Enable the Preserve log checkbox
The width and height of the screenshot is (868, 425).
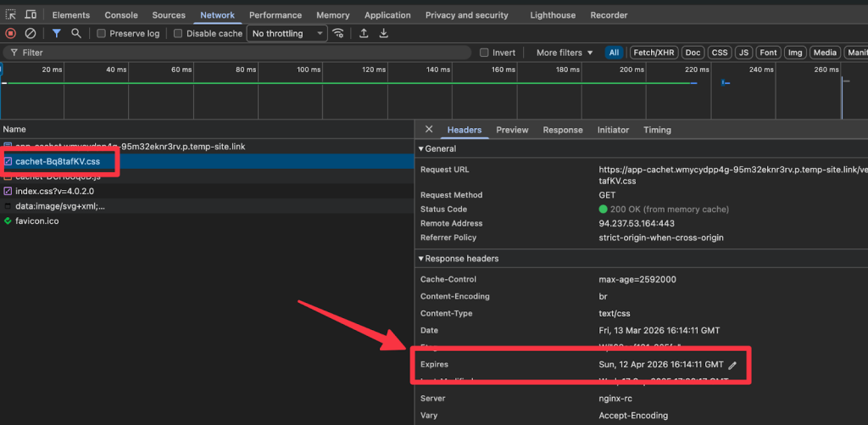pos(102,34)
